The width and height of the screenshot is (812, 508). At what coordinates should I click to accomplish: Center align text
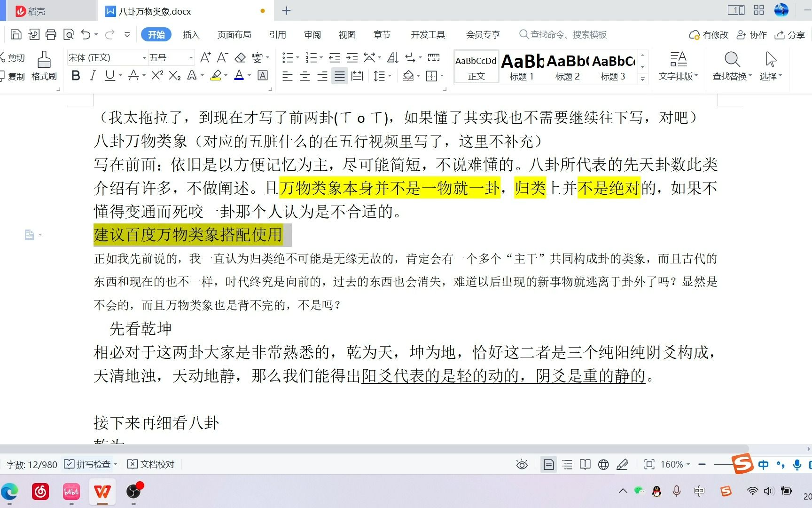coord(304,76)
